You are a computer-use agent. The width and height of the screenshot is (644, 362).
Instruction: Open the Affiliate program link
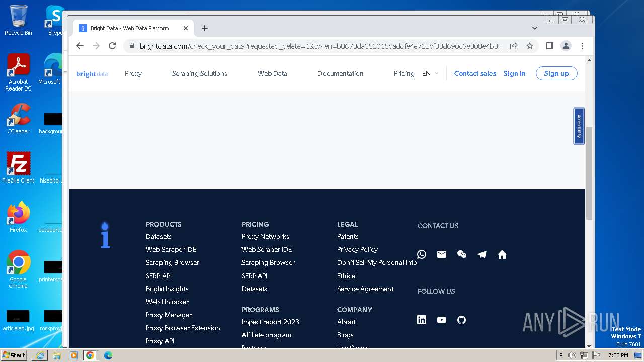tap(266, 335)
